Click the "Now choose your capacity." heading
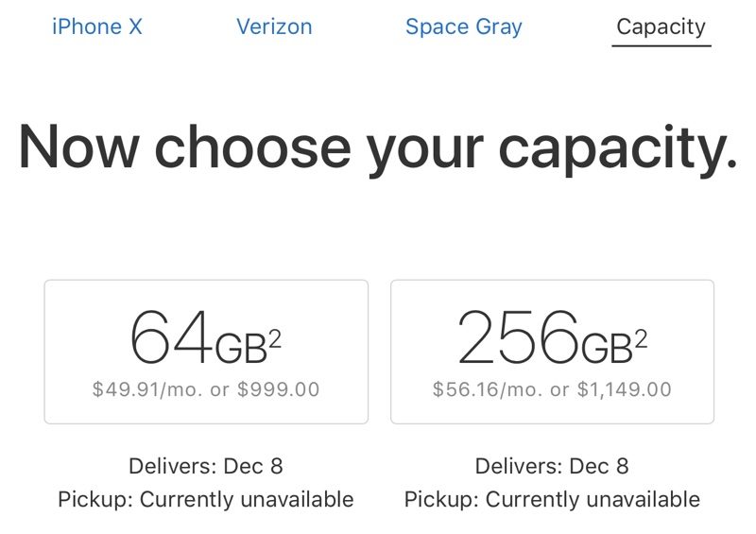This screenshot has height=534, width=756. [378, 146]
